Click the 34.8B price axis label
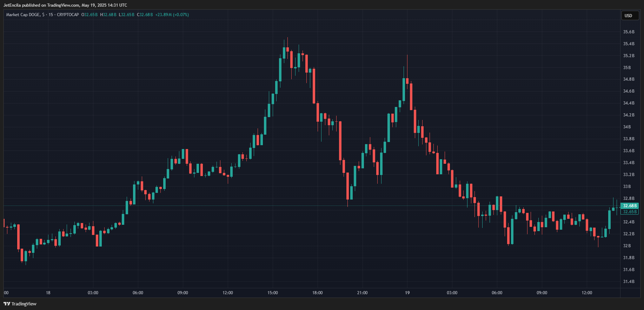This screenshot has width=644, height=310. [x=629, y=79]
